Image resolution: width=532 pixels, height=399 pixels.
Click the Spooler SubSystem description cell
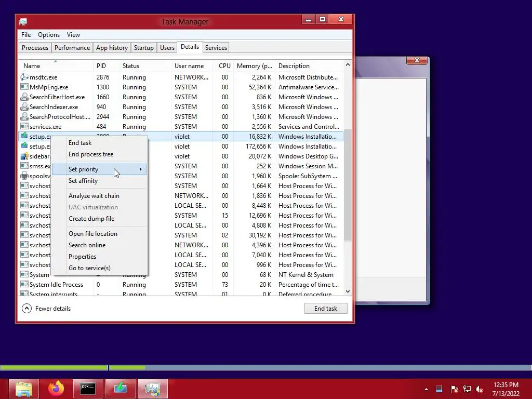[308, 176]
